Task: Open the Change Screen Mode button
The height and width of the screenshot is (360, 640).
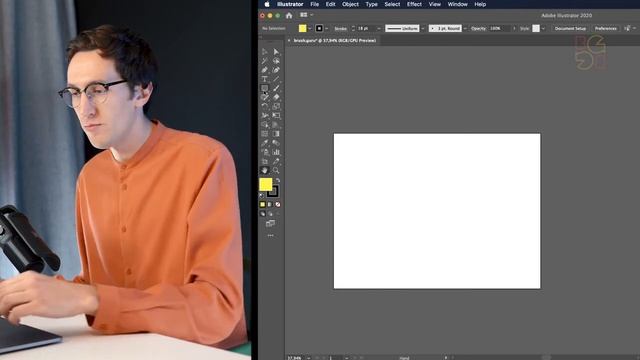Action: [270, 223]
